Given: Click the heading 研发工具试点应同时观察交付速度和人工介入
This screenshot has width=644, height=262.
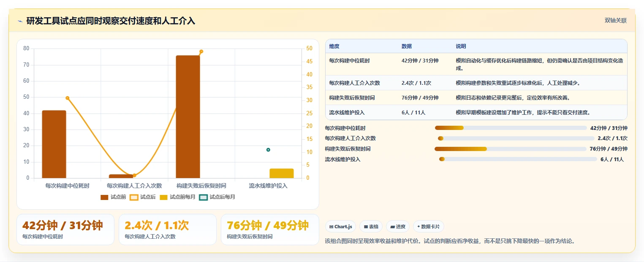Looking at the screenshot, I should click(x=111, y=21).
